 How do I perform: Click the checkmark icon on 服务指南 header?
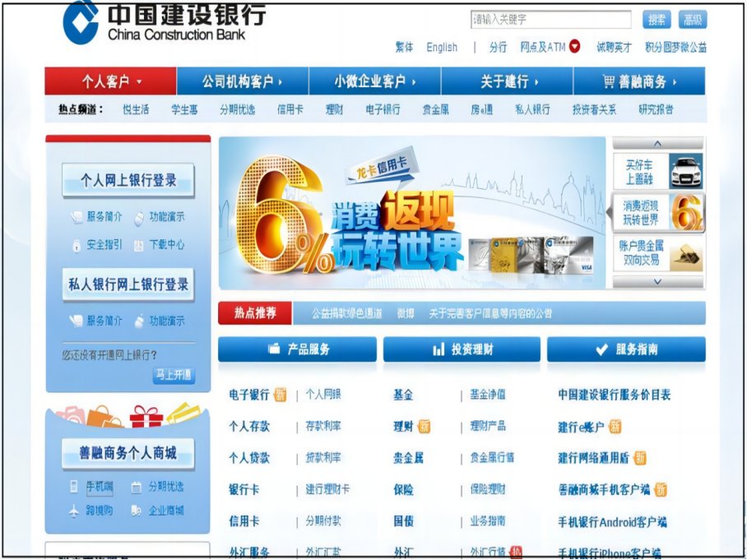pyautogui.click(x=601, y=348)
